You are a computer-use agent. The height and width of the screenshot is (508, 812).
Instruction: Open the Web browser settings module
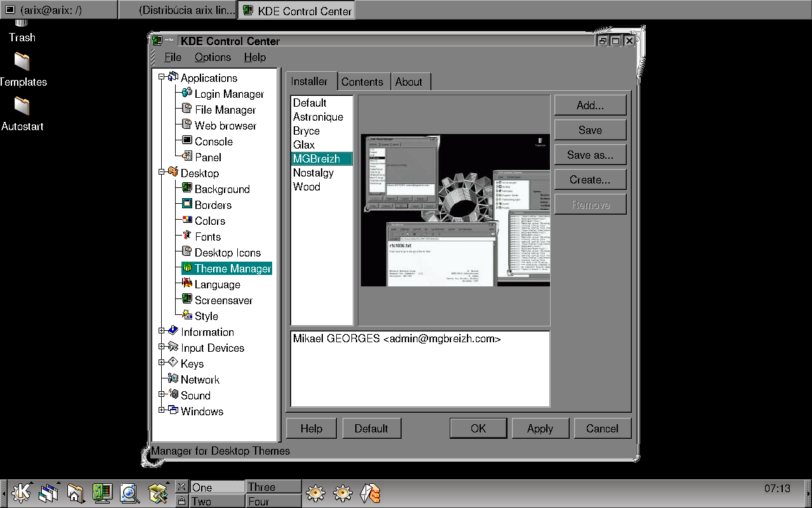point(219,126)
